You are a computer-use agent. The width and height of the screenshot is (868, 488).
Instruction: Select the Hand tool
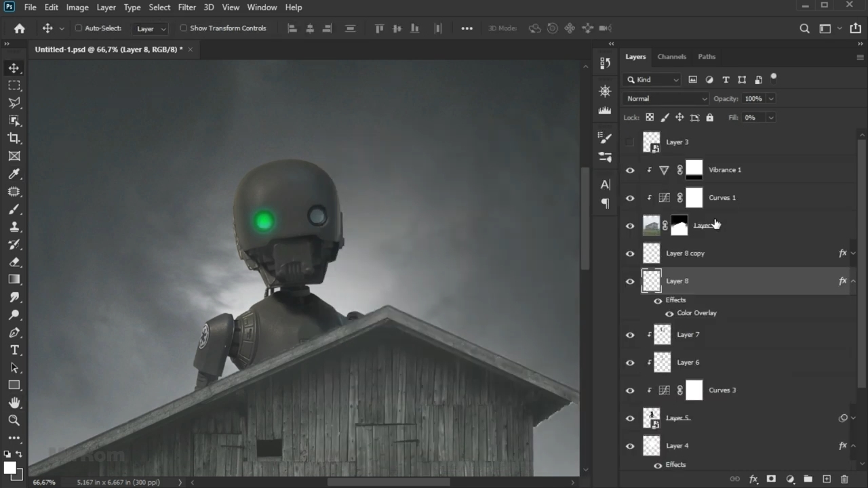pos(14,403)
